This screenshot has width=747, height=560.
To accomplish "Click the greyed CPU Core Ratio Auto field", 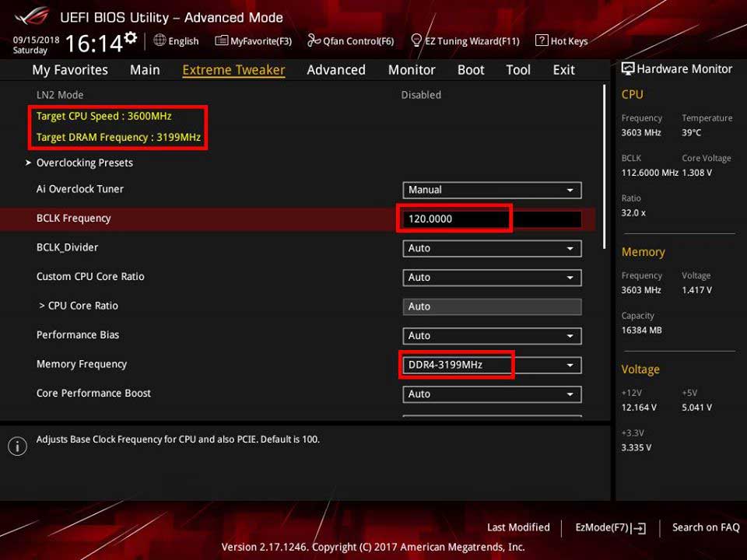I will pos(492,306).
